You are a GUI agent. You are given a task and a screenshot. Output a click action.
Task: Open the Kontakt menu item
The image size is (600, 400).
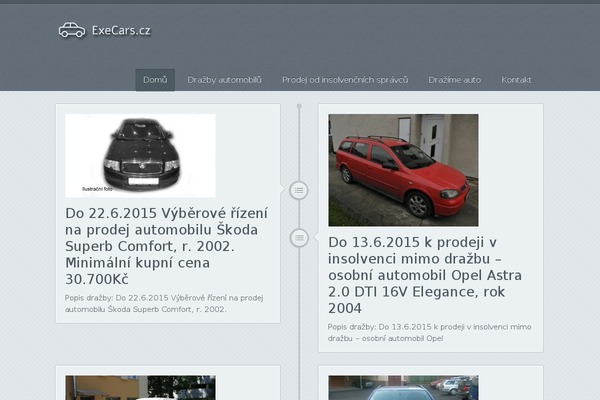(516, 80)
